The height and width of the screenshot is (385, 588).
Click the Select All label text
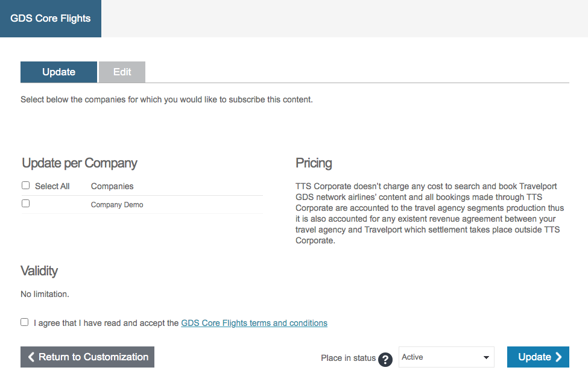click(52, 186)
